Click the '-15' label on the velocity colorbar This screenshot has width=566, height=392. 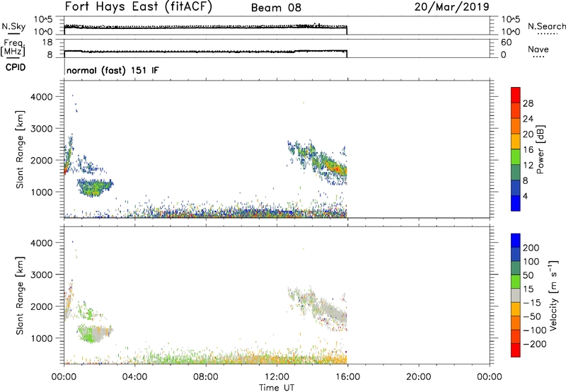pyautogui.click(x=532, y=303)
